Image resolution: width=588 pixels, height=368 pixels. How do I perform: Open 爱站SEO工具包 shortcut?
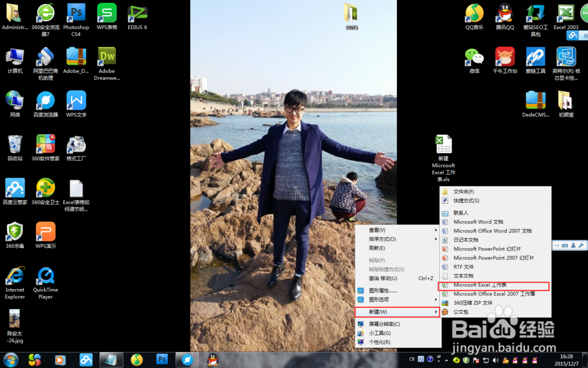pyautogui.click(x=536, y=19)
